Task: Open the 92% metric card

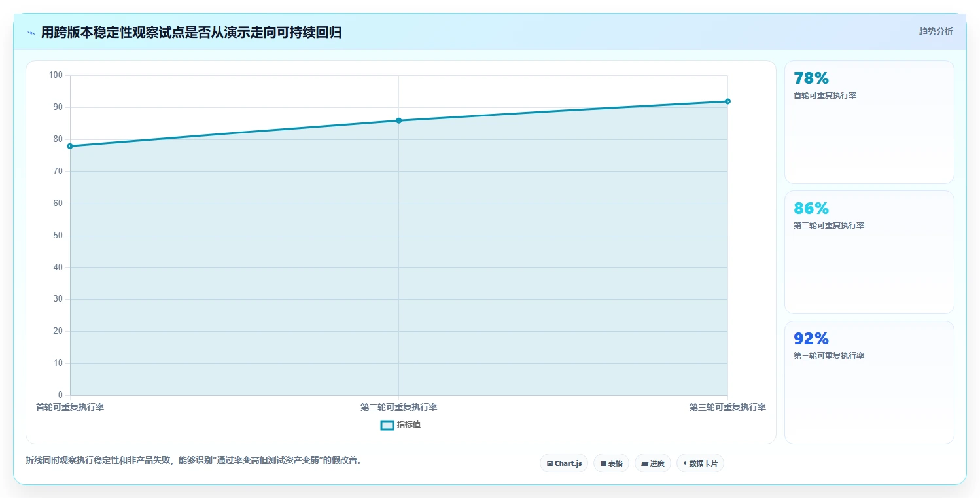Action: point(869,382)
